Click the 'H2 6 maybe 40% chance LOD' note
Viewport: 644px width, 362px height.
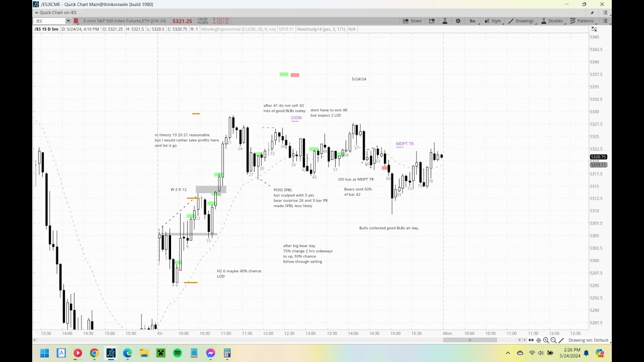[239, 274]
